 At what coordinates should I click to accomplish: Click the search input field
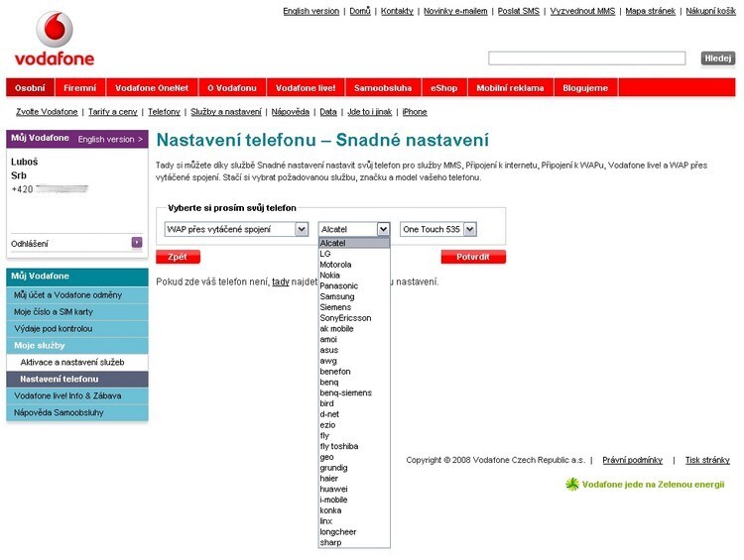(587, 58)
